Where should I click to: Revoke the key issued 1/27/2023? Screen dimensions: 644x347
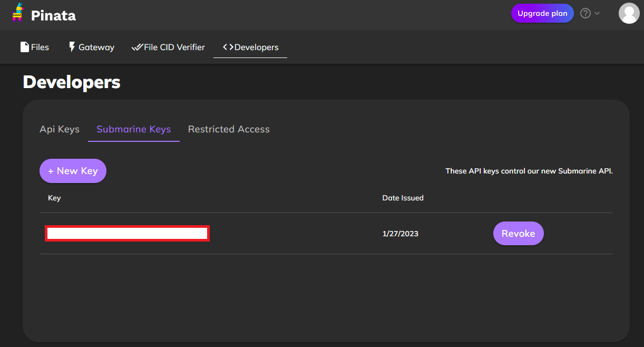[518, 233]
